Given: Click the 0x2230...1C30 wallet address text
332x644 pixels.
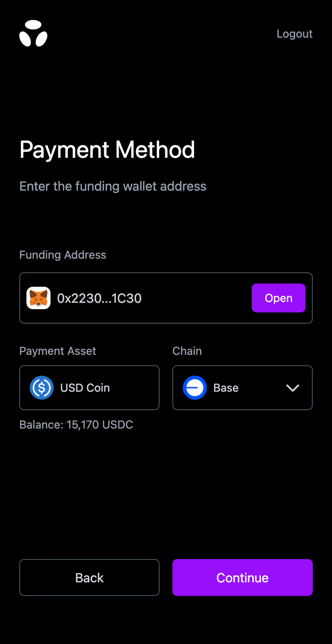Looking at the screenshot, I should [99, 298].
